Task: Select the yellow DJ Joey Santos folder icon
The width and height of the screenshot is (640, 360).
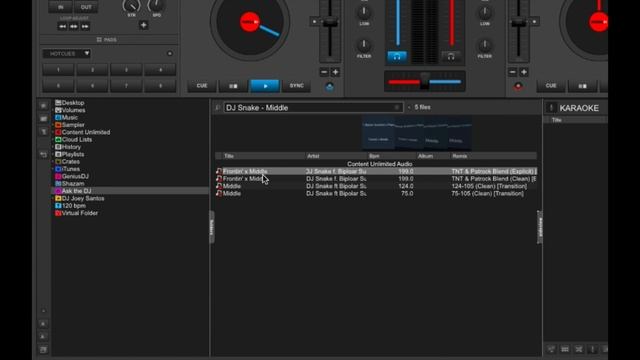Action: pyautogui.click(x=58, y=198)
